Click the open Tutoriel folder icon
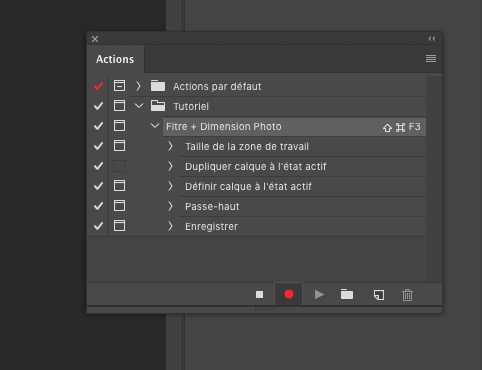Image resolution: width=482 pixels, height=370 pixels. tap(158, 106)
